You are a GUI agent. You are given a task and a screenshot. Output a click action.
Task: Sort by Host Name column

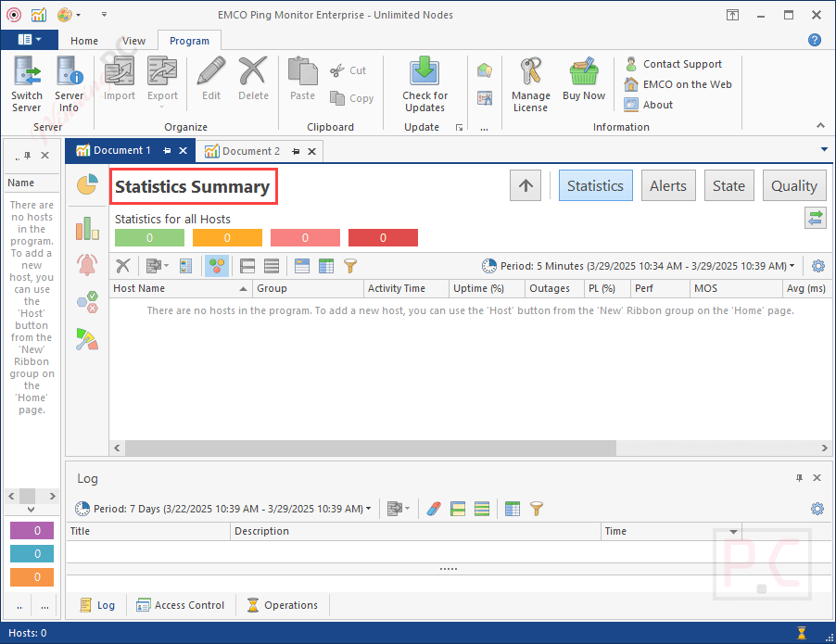[181, 288]
